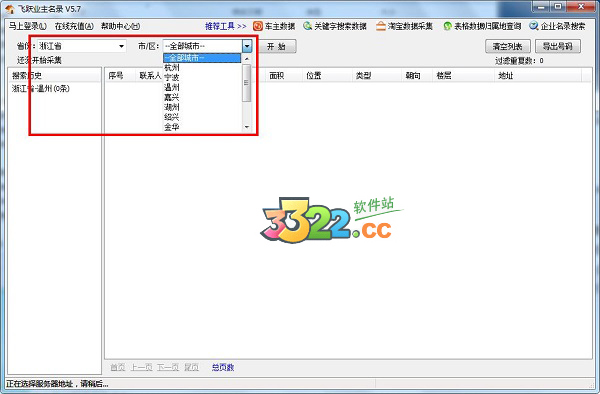This screenshot has height=394, width=600.
Task: Collapse the 市/区 dropdown arrow
Action: click(x=247, y=46)
